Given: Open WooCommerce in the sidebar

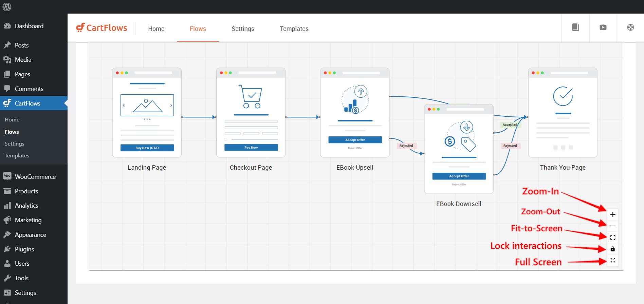Looking at the screenshot, I should 35,177.
